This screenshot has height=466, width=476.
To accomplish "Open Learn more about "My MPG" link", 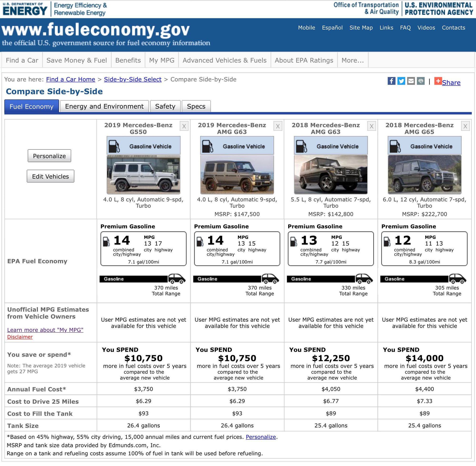I will coord(45,330).
